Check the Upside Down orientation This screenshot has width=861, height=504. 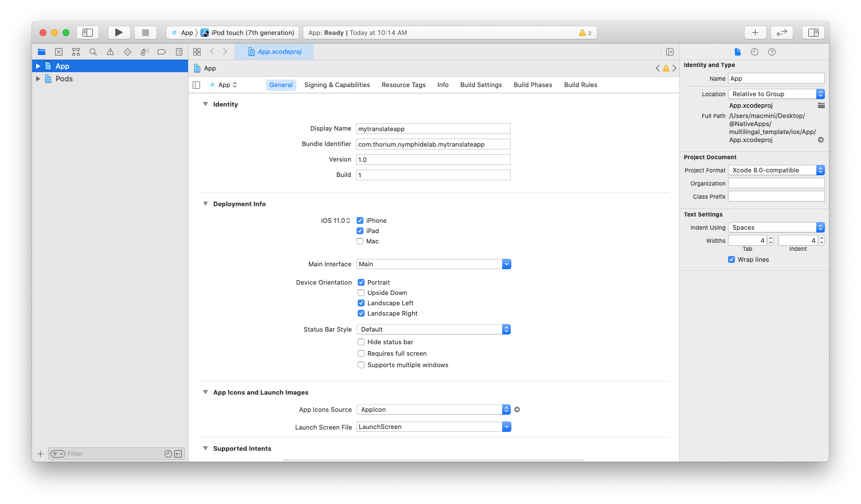[x=361, y=293]
